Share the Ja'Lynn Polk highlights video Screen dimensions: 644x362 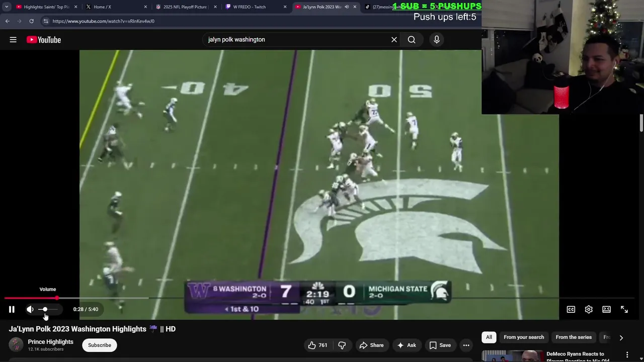click(x=371, y=345)
